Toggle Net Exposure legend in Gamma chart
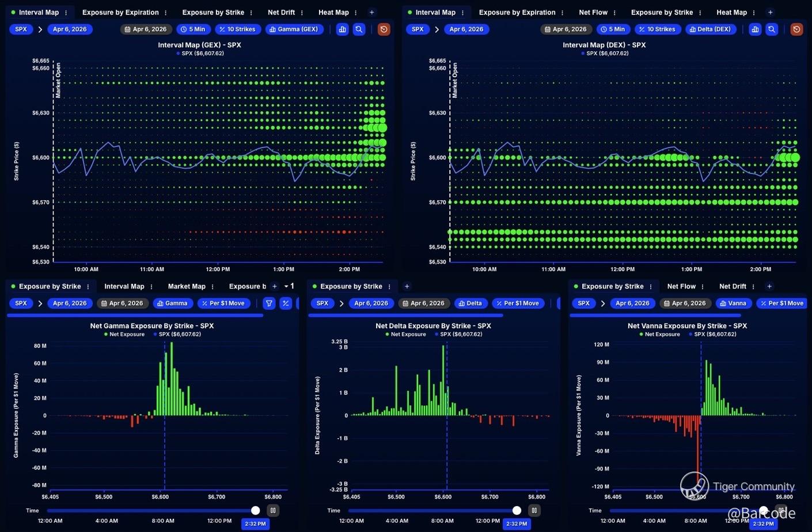Viewport: 812px width, 532px height. click(124, 334)
